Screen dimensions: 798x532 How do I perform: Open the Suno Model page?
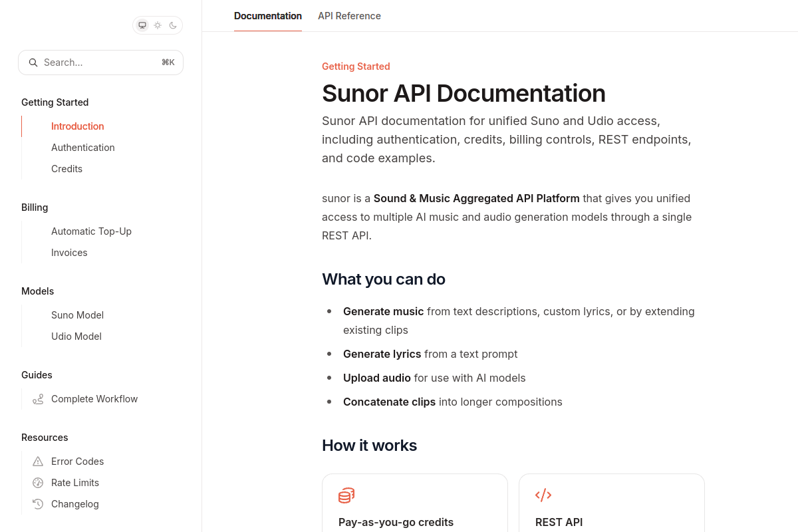point(77,315)
